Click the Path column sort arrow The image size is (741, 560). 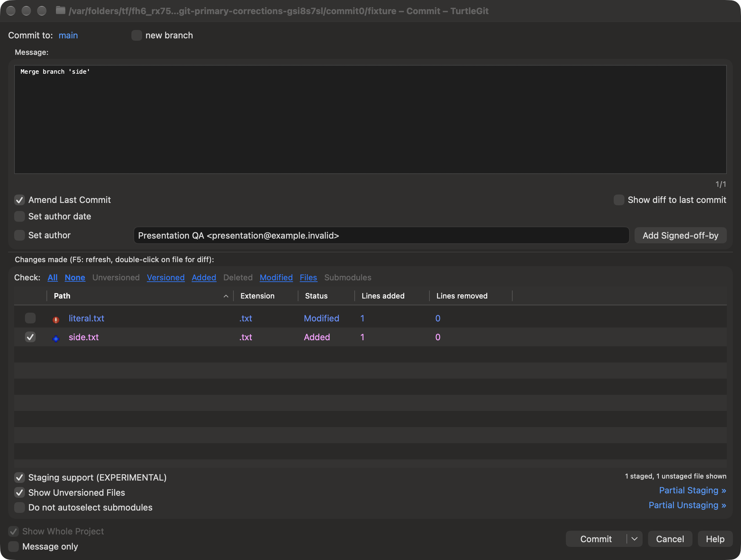point(226,296)
